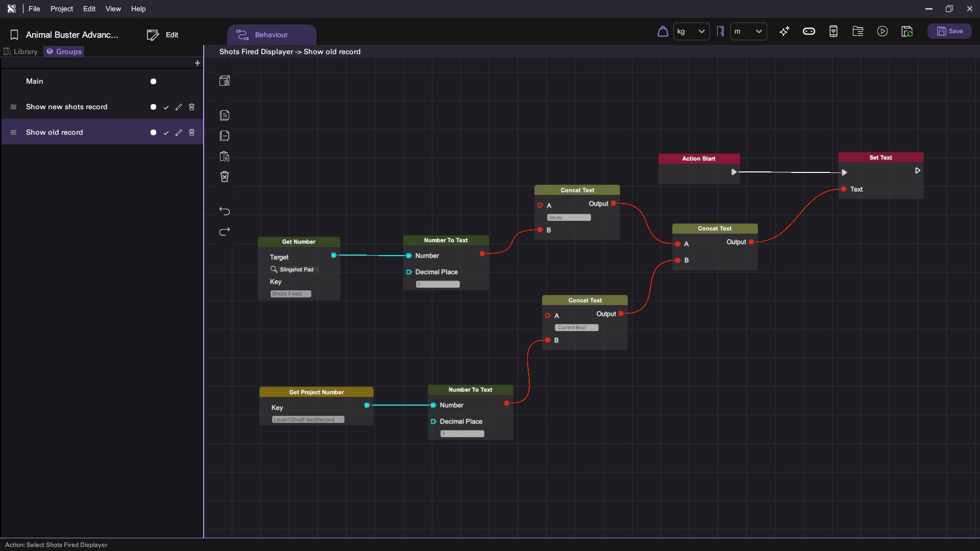Image resolution: width=980 pixels, height=551 pixels.
Task: Open the Project menu
Action: pyautogui.click(x=61, y=9)
